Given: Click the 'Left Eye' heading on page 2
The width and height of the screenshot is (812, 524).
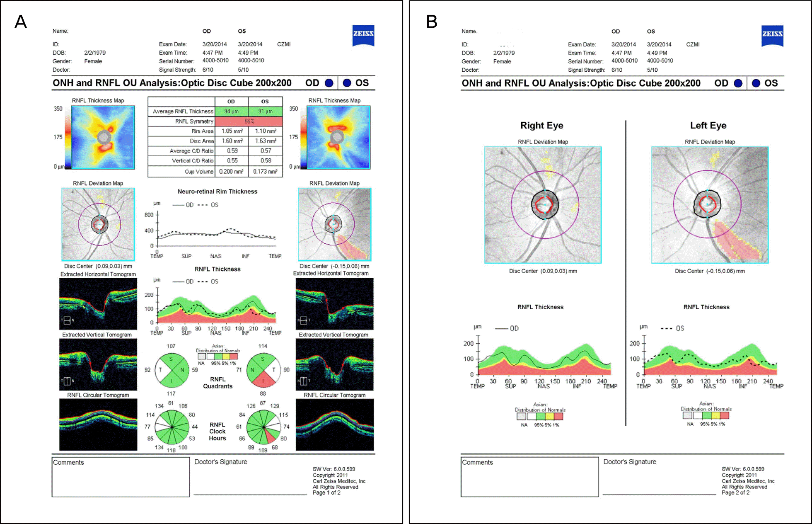Looking at the screenshot, I should pos(708,126).
